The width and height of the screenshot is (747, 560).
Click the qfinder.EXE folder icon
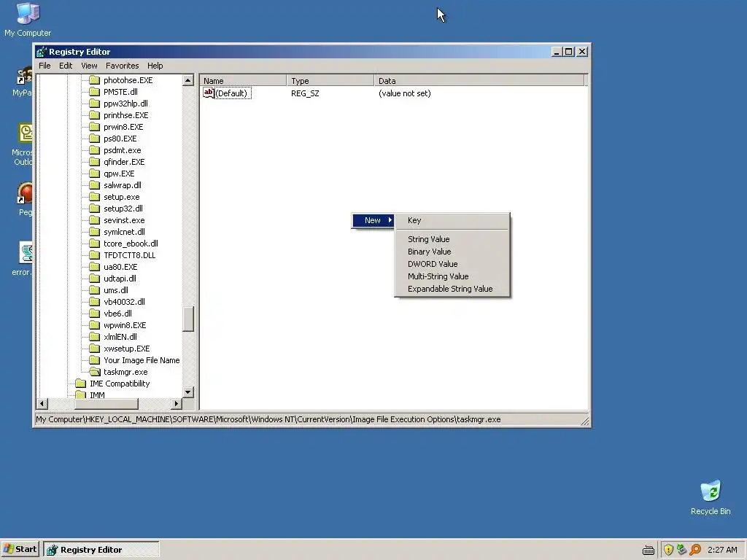pos(95,162)
